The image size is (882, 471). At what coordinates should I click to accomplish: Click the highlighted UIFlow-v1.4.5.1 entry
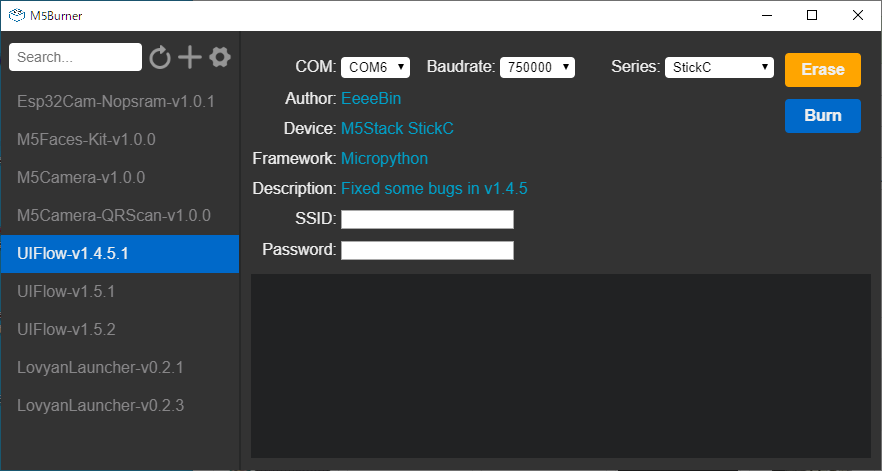[120, 254]
